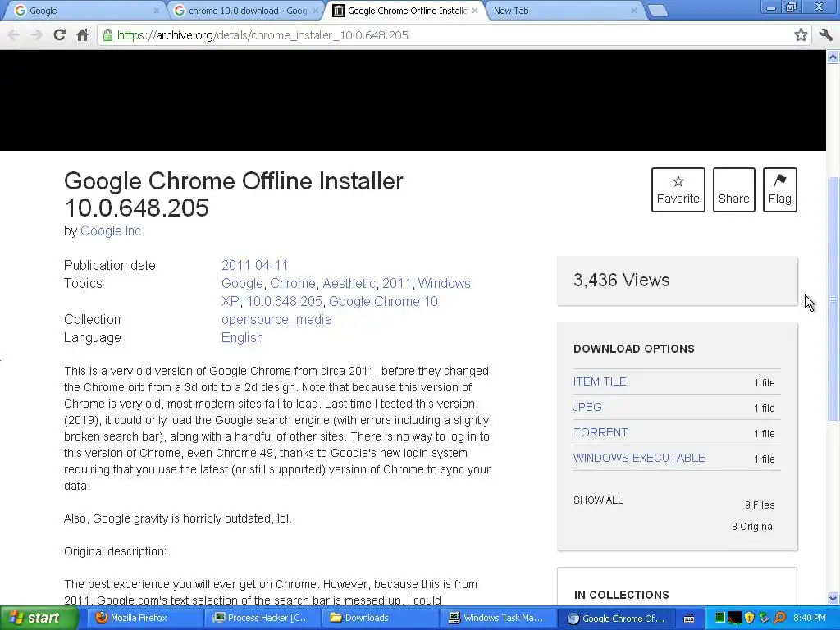Click the 2011-04-11 publication date link
840x630 pixels.
point(254,265)
